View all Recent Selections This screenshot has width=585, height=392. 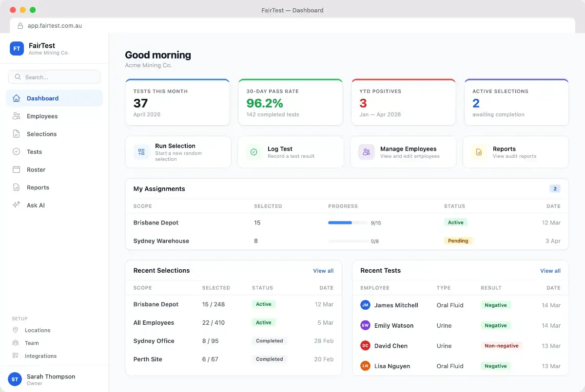[323, 271]
